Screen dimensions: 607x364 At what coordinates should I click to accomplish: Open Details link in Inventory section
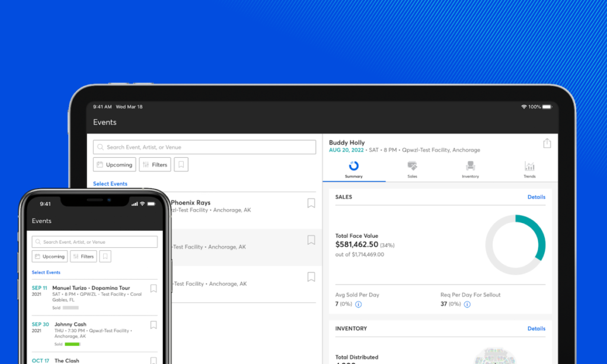tap(536, 328)
